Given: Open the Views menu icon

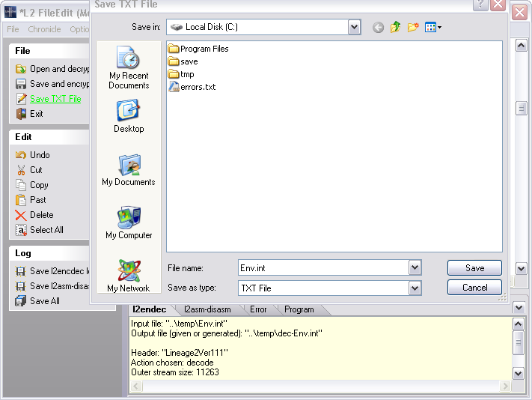Looking at the screenshot, I should [433, 28].
